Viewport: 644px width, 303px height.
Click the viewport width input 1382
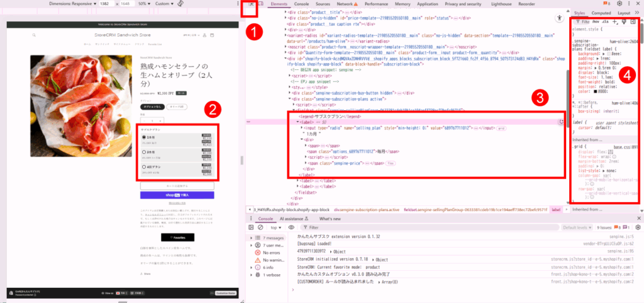click(x=106, y=4)
